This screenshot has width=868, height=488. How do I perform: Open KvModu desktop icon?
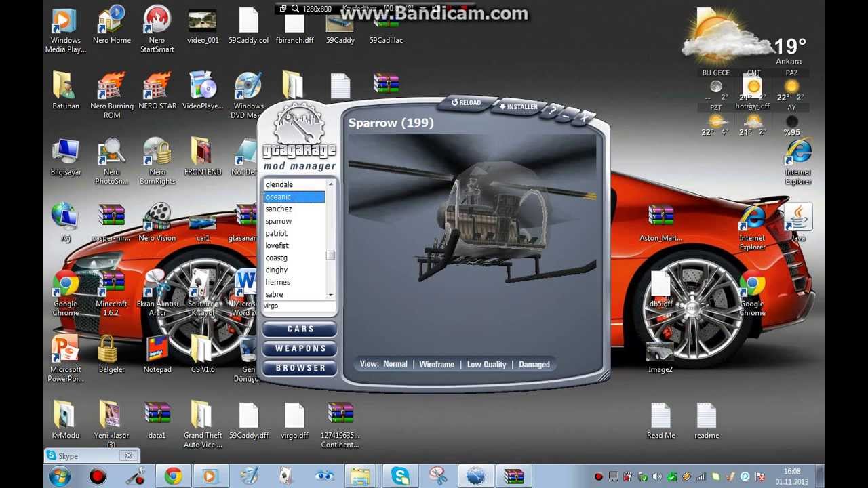65,420
